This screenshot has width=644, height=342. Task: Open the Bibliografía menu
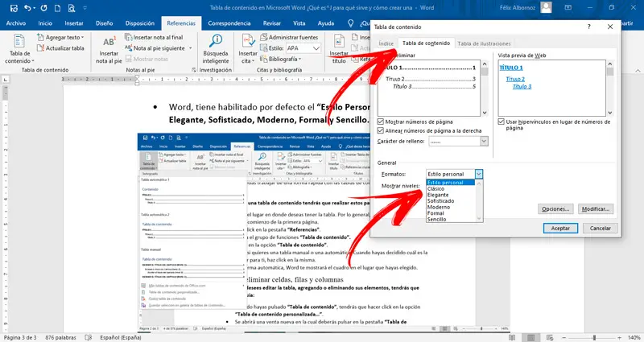281,59
